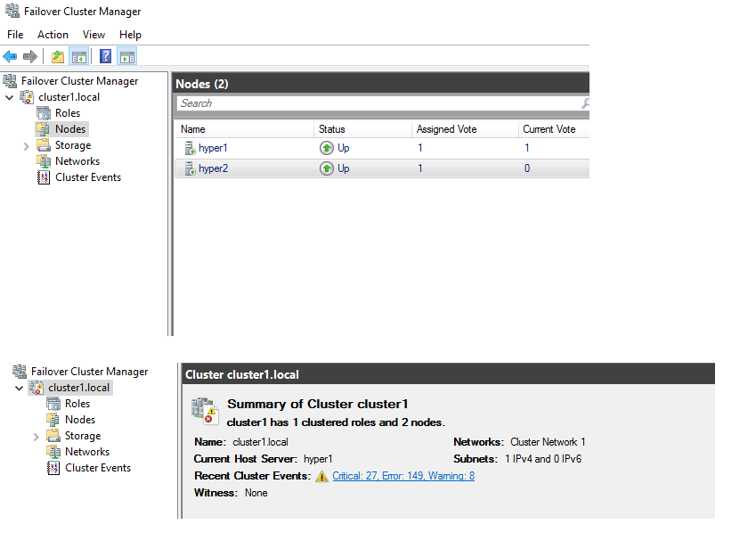Click the Help toolbar icon
This screenshot has width=756, height=549.
pos(104,56)
